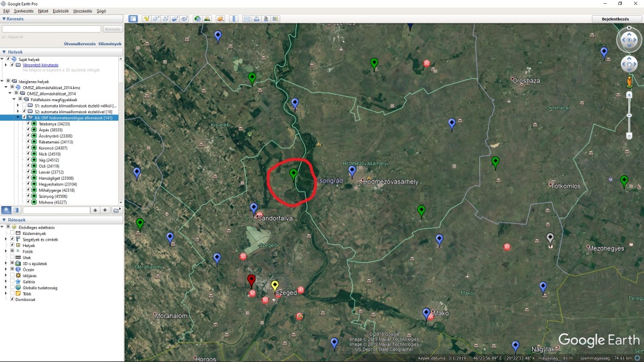Click the Add Placemark pushpin toolbar icon
The width and height of the screenshot is (644, 362).
pyautogui.click(x=146, y=19)
